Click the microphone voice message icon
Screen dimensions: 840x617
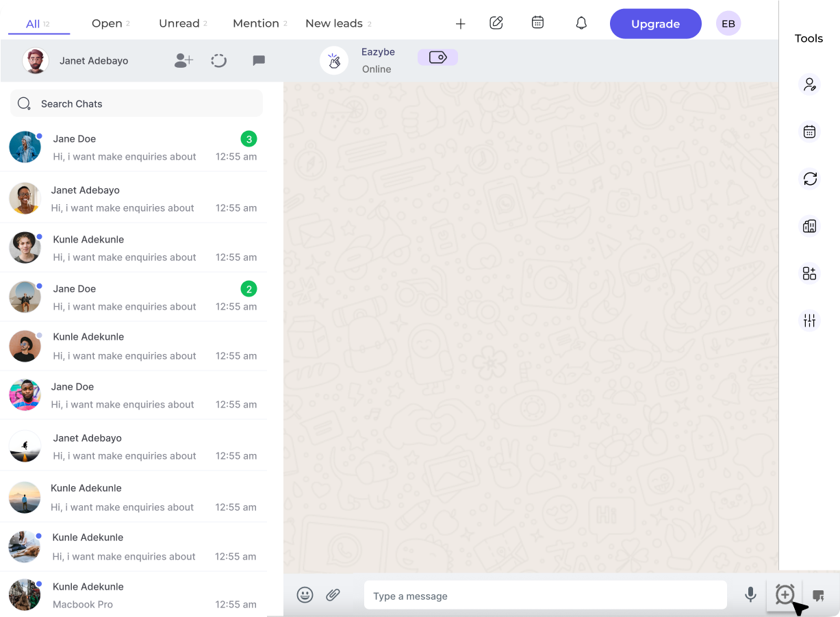point(751,594)
